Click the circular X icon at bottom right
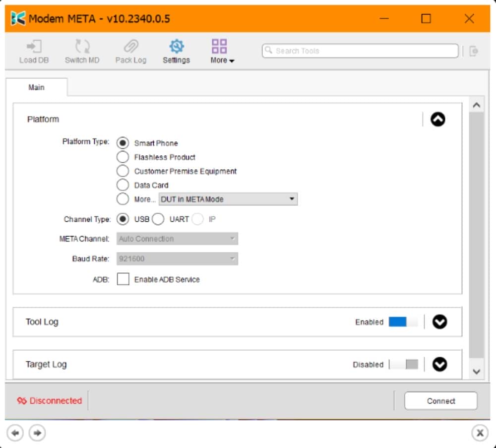 click(x=479, y=433)
